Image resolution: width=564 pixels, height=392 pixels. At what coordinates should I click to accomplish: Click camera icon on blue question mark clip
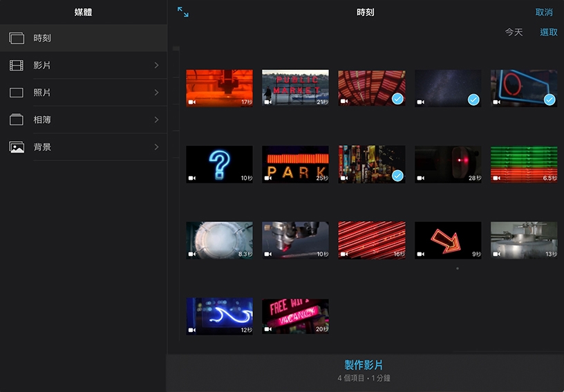pyautogui.click(x=192, y=178)
